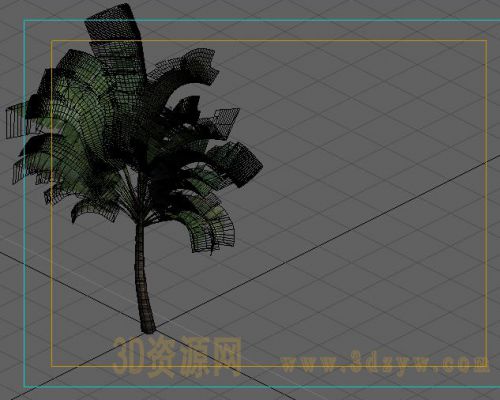Click the 3D资源网 watermark text
The image size is (500, 400).
[x=177, y=357]
